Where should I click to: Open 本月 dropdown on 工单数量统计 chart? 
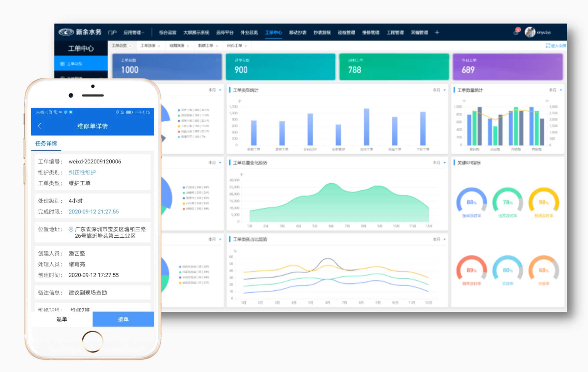click(x=555, y=90)
